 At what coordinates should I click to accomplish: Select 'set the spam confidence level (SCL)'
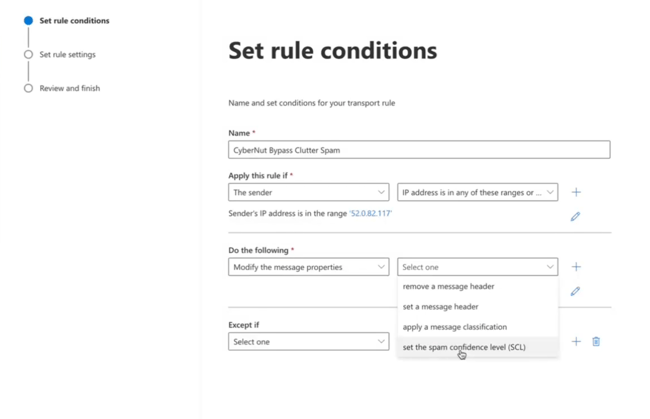coord(463,347)
